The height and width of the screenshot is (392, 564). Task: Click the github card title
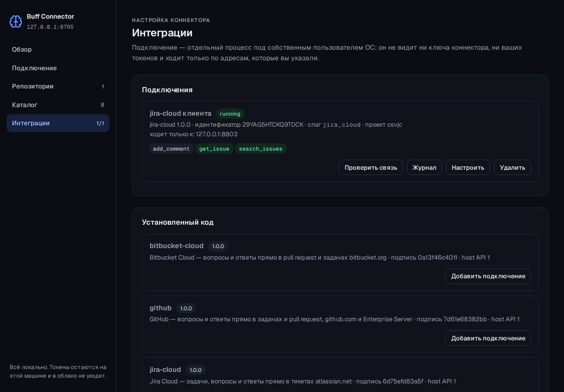(161, 308)
